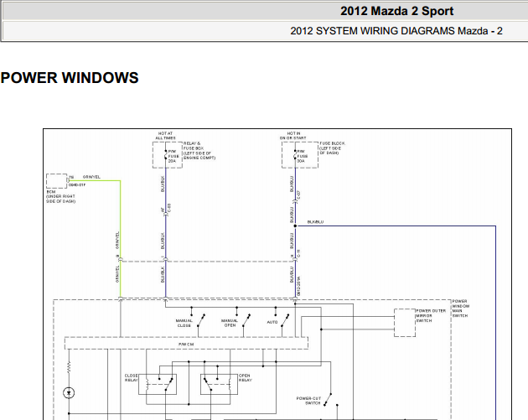Click the "C-07" connector label

pyautogui.click(x=299, y=195)
